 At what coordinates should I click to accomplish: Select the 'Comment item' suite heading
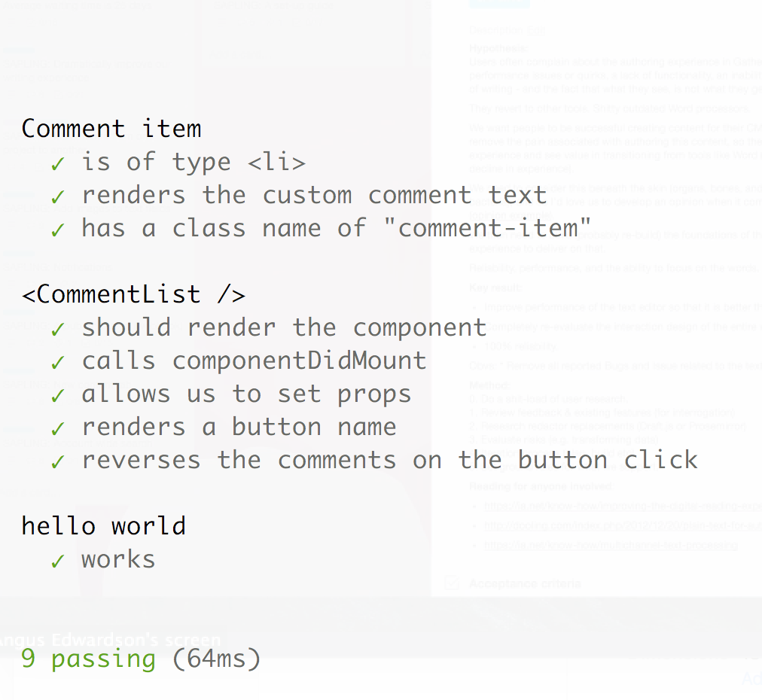coord(111,129)
